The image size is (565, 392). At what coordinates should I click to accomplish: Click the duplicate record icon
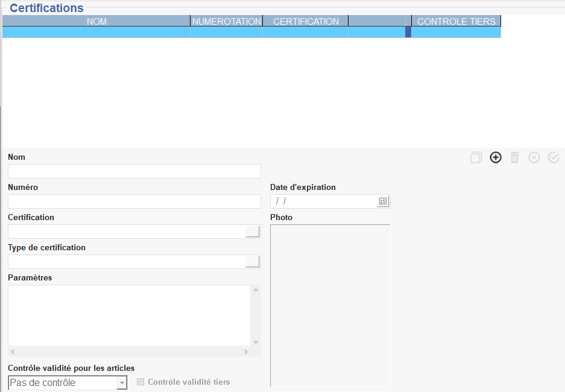476,157
